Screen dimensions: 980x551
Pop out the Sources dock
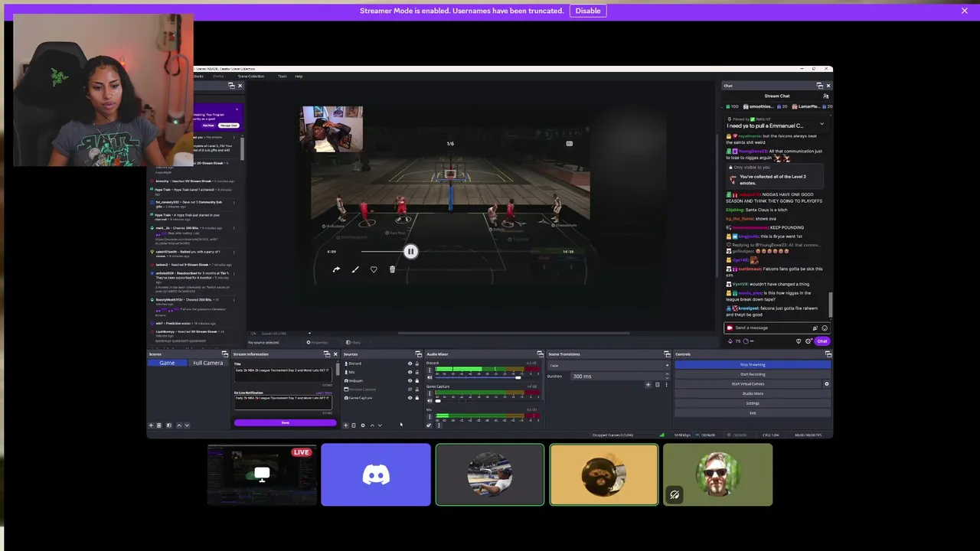(x=418, y=354)
